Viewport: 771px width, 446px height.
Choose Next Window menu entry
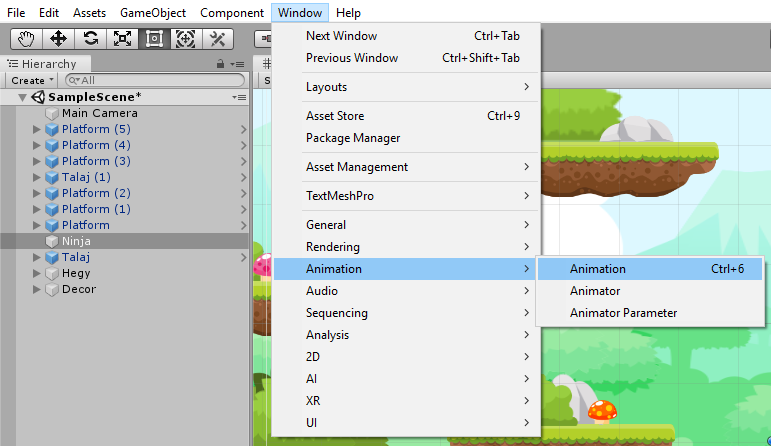tap(406, 36)
